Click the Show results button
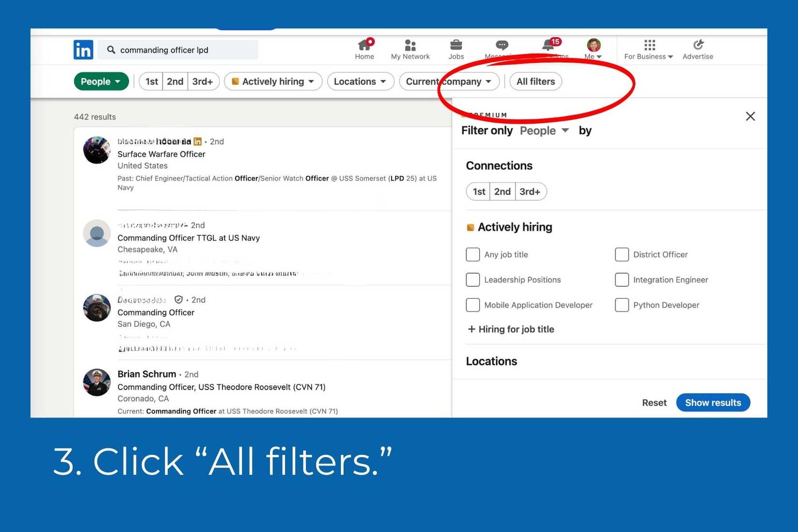The image size is (798, 532). click(x=713, y=402)
